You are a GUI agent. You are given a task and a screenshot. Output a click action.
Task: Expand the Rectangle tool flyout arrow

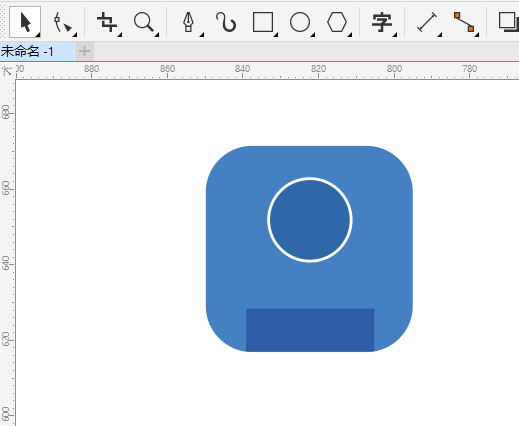pos(276,35)
